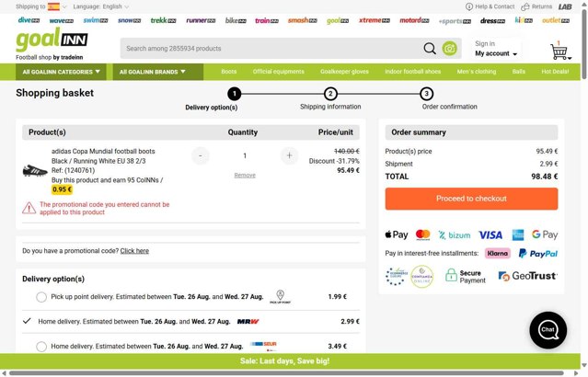Image resolution: width=588 pixels, height=377 pixels.
Task: Click the product search input field
Action: (271, 49)
